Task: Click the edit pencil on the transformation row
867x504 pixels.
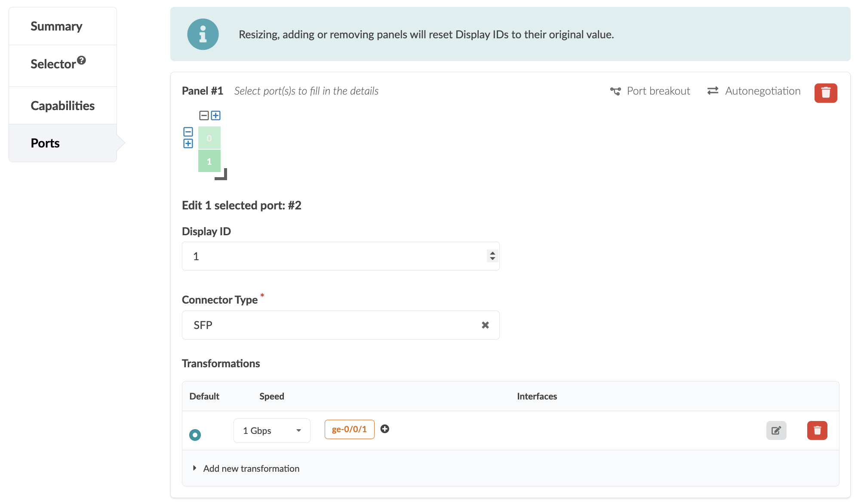Action: 776,430
